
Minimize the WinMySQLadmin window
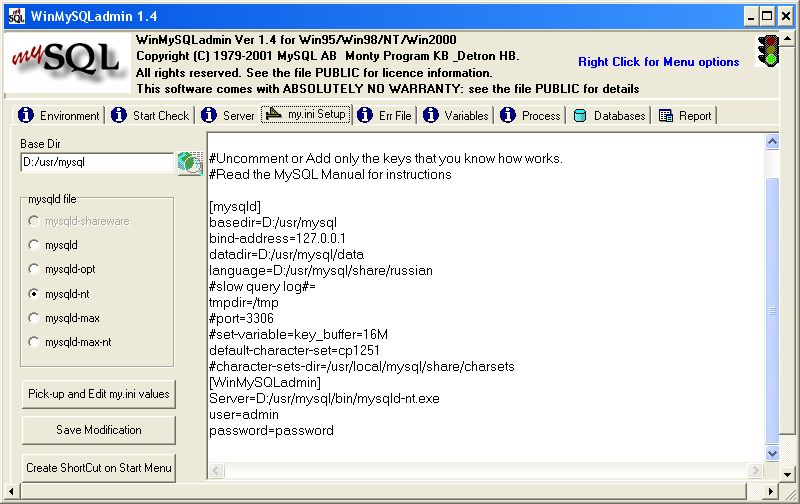click(751, 16)
